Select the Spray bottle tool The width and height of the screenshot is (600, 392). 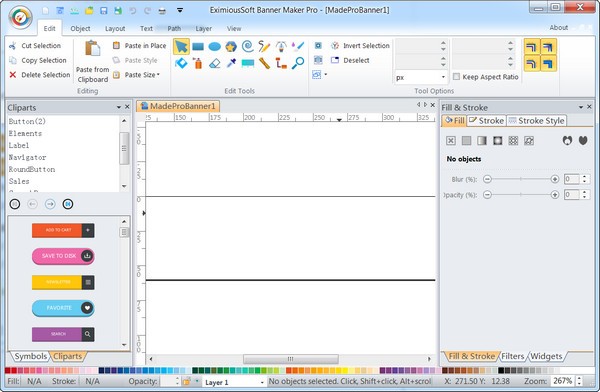198,63
